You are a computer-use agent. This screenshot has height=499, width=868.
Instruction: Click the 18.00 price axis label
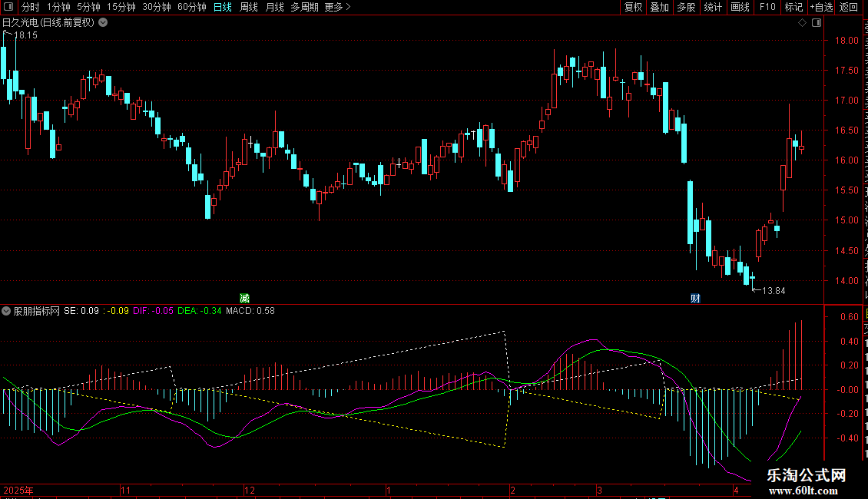846,41
